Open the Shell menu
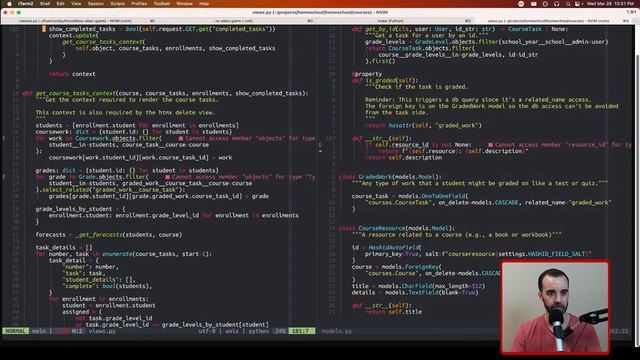 pos(45,4)
